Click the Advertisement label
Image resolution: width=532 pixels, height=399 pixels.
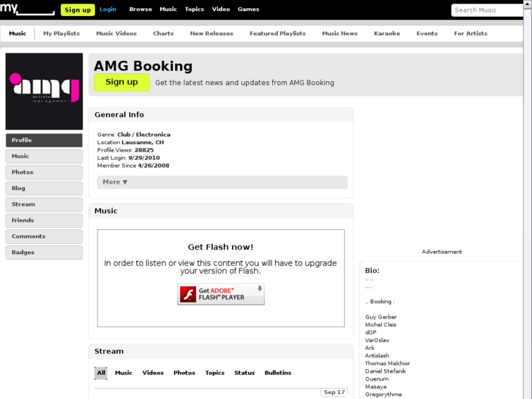click(x=442, y=252)
